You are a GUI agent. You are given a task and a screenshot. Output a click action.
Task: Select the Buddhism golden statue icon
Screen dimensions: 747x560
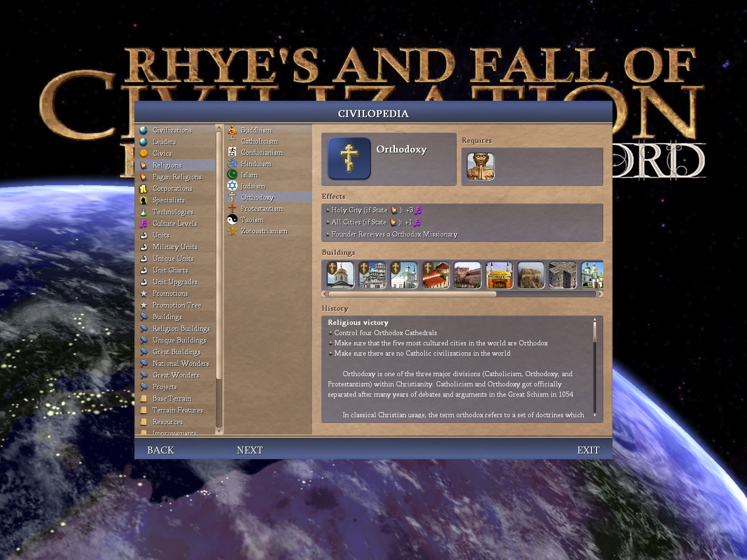tap(232, 130)
